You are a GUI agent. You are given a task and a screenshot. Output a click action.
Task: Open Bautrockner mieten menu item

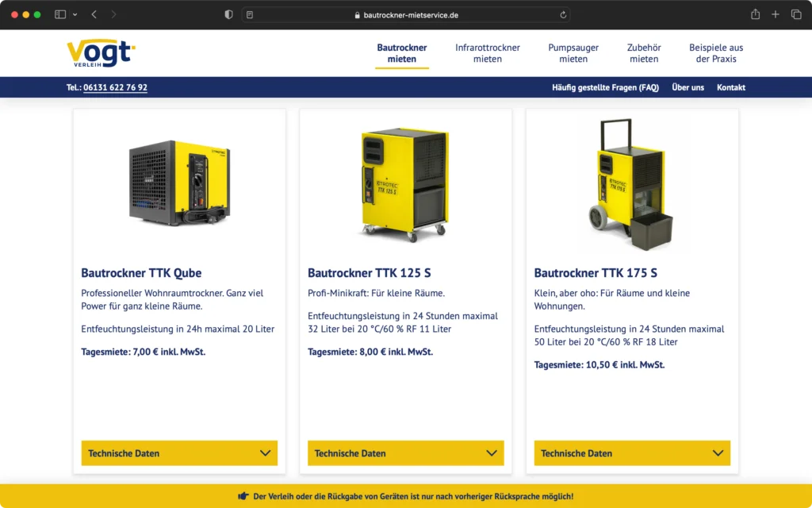click(402, 53)
